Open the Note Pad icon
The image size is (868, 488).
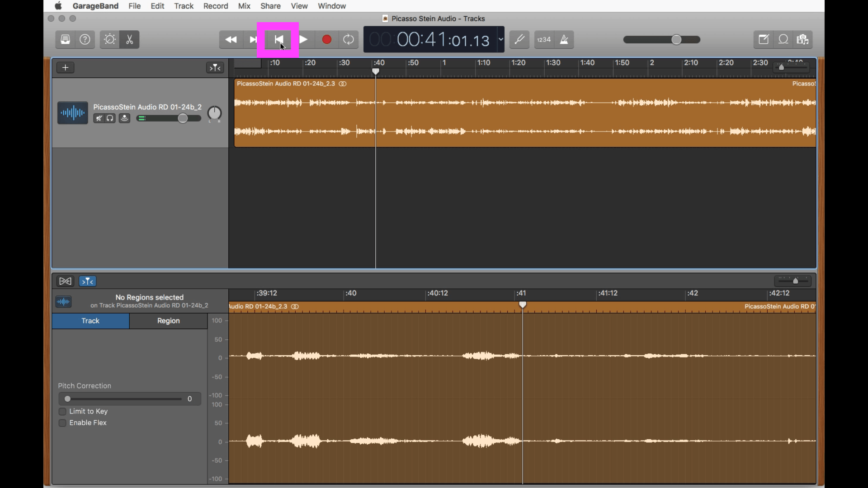(x=764, y=40)
